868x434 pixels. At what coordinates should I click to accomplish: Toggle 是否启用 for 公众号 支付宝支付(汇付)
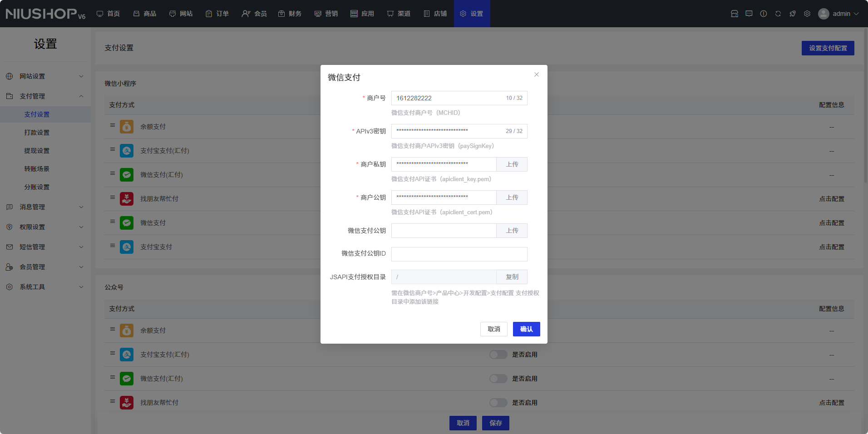tap(498, 355)
